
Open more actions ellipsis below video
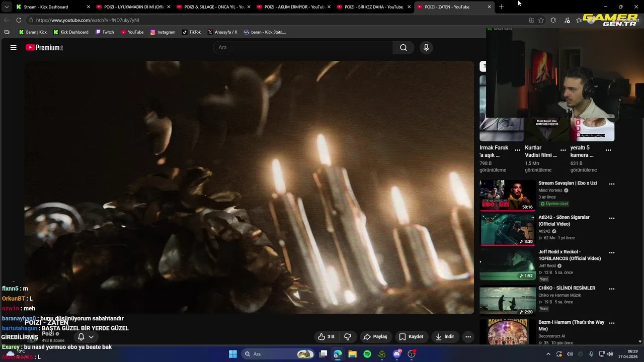coord(468,337)
